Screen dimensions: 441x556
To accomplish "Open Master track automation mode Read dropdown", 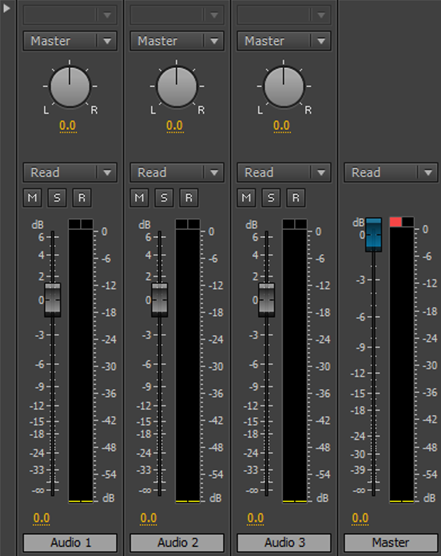I will pos(391,173).
